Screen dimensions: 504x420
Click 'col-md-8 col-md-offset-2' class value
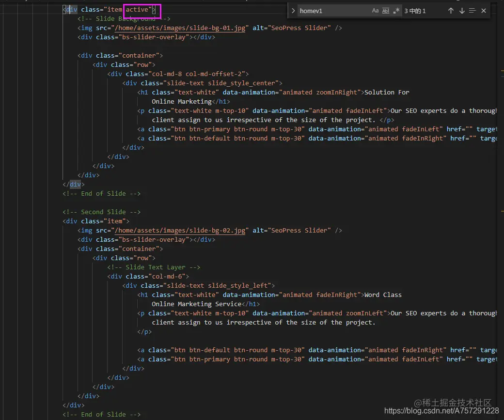(197, 74)
